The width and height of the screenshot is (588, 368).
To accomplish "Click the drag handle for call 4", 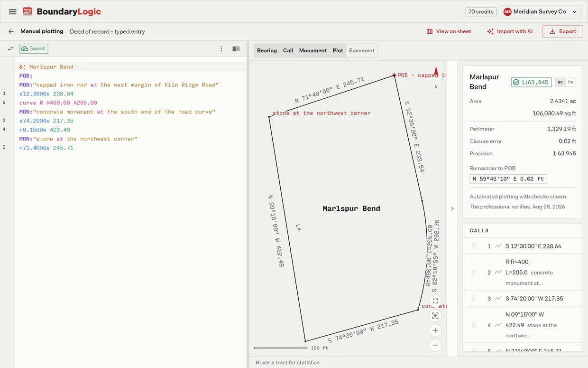I will [473, 325].
